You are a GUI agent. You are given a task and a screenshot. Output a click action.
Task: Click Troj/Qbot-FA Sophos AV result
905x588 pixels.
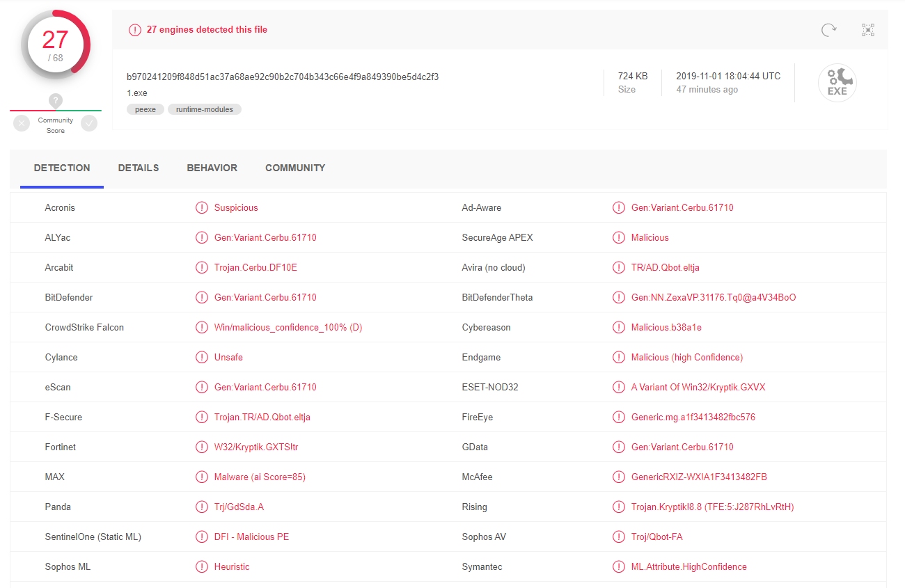click(656, 537)
